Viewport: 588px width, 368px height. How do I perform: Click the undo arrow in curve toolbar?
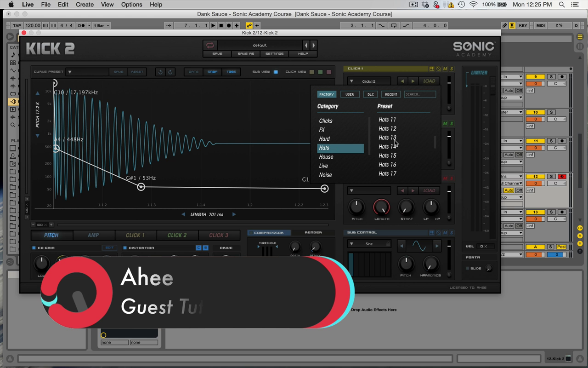(x=160, y=72)
